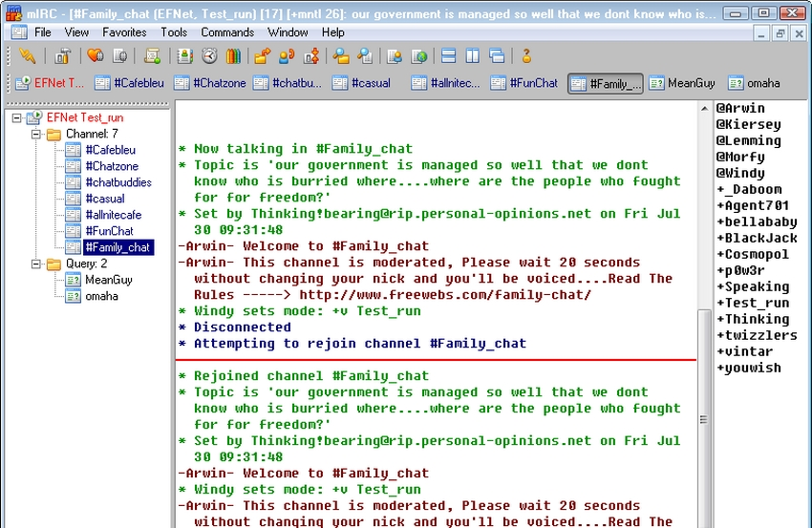This screenshot has height=528, width=812.
Task: Cascade windows via toolbar icon
Action: [x=497, y=56]
